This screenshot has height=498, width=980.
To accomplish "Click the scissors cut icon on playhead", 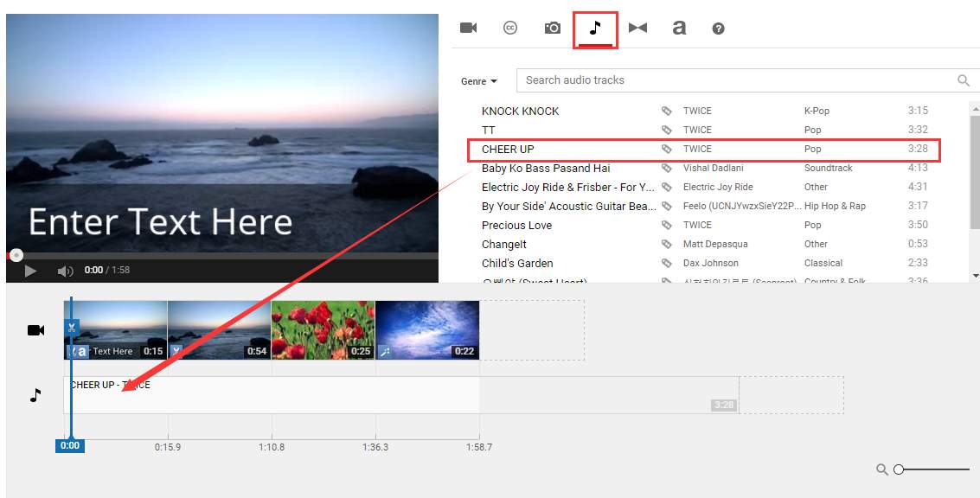I will pos(72,327).
